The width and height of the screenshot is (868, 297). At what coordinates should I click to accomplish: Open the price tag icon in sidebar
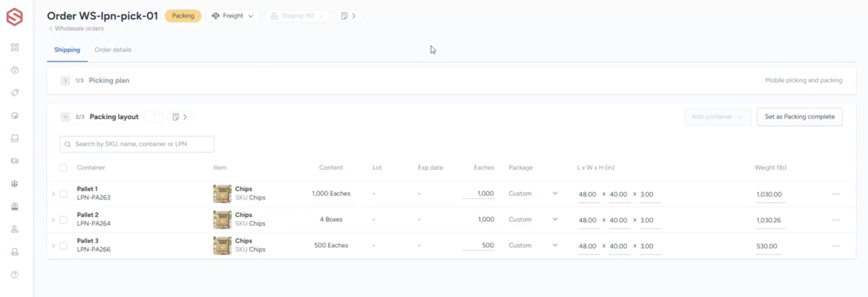click(15, 93)
